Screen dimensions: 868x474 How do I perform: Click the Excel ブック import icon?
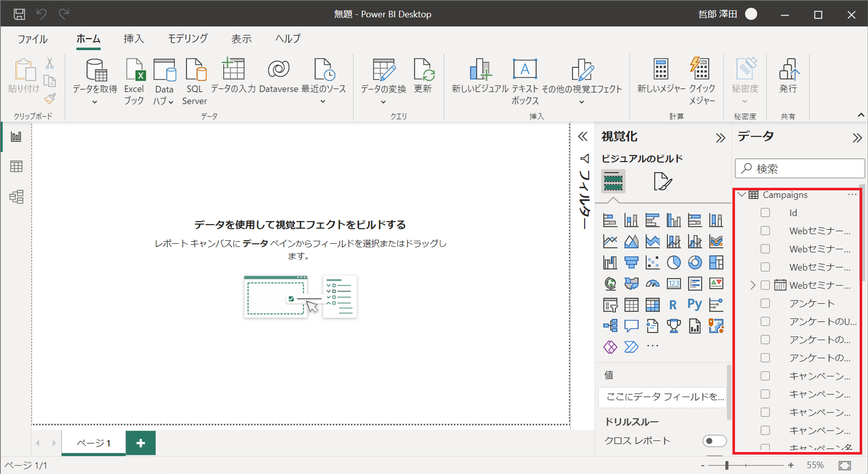coord(135,70)
